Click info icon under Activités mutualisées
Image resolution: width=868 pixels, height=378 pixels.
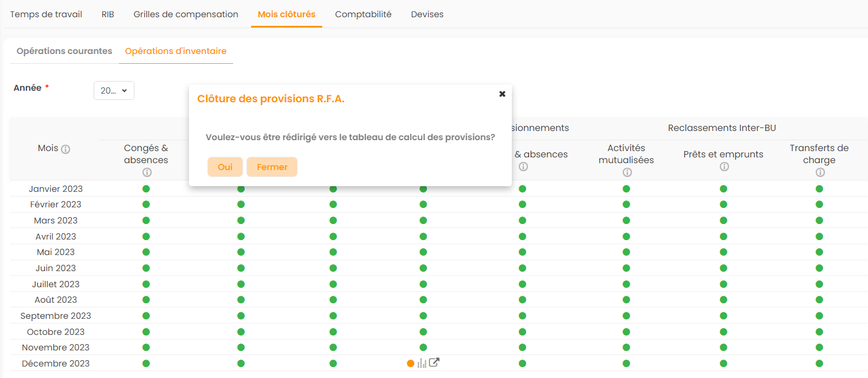point(627,172)
